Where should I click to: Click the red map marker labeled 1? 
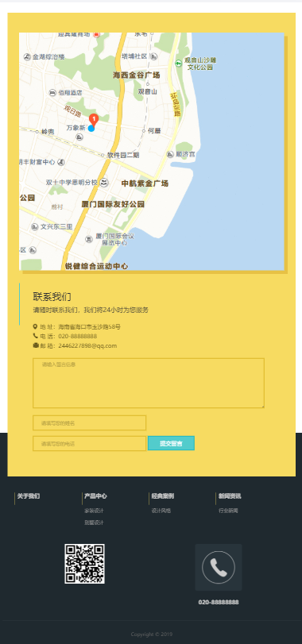[94, 120]
